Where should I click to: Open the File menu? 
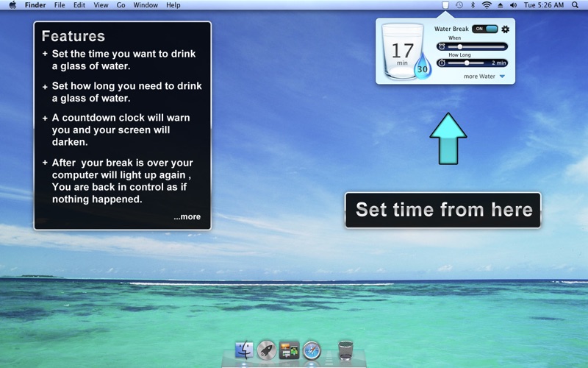[x=59, y=5]
